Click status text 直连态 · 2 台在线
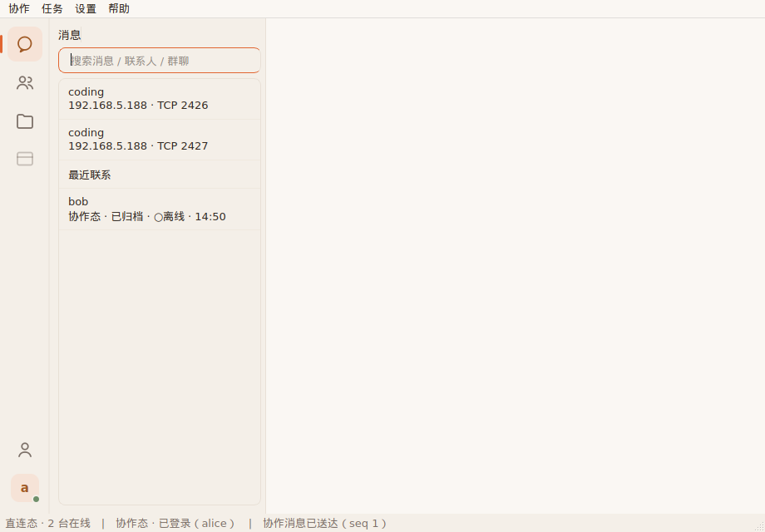The width and height of the screenshot is (765, 532). 48,524
